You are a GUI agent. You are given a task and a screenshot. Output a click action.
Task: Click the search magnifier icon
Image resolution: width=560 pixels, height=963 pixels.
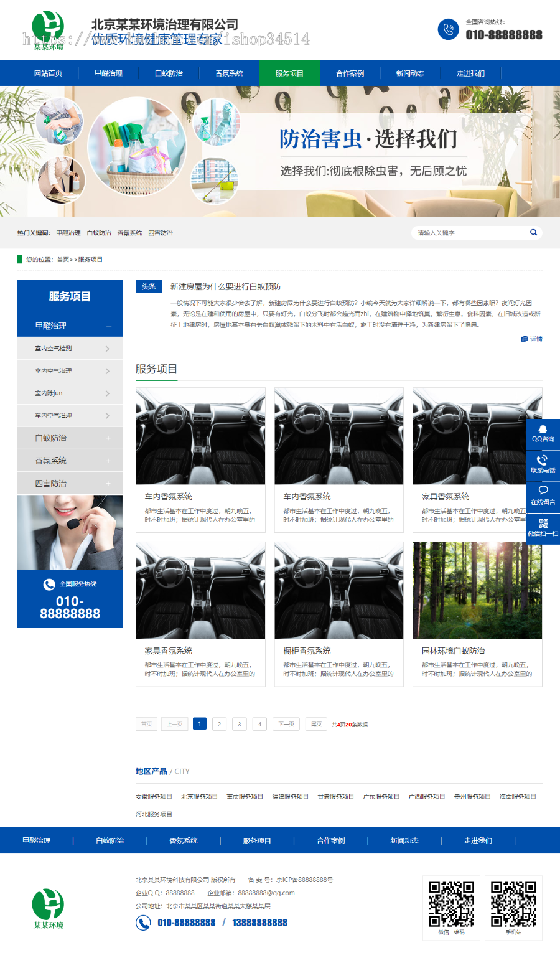tap(533, 232)
